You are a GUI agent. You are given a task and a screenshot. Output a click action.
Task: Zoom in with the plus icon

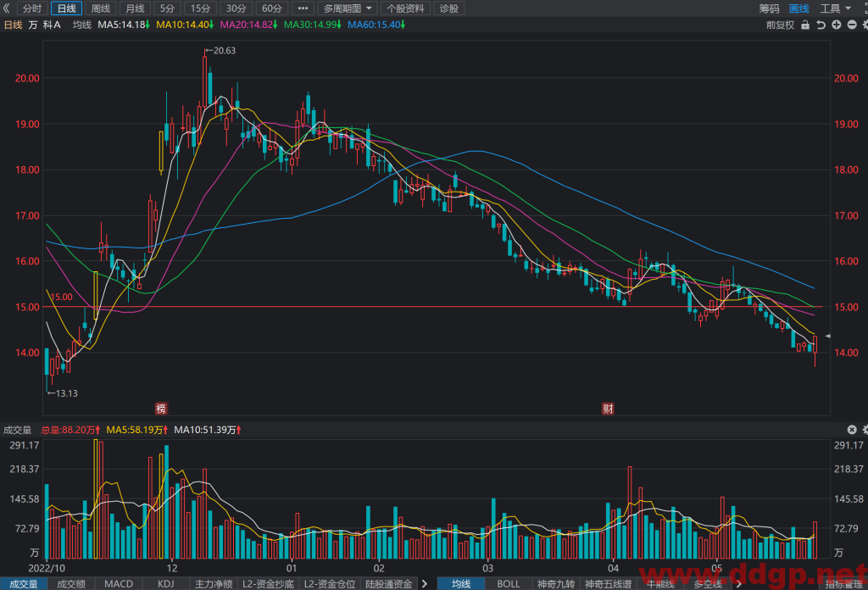837,25
